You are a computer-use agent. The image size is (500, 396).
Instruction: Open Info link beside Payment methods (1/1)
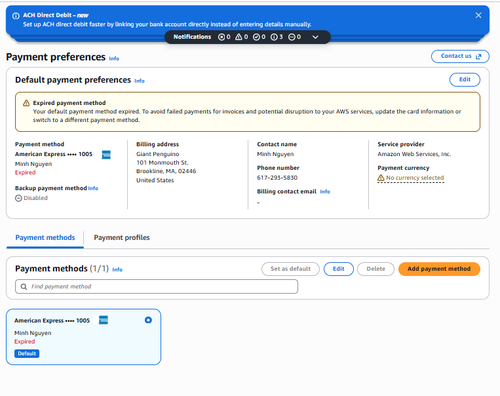pyautogui.click(x=117, y=269)
